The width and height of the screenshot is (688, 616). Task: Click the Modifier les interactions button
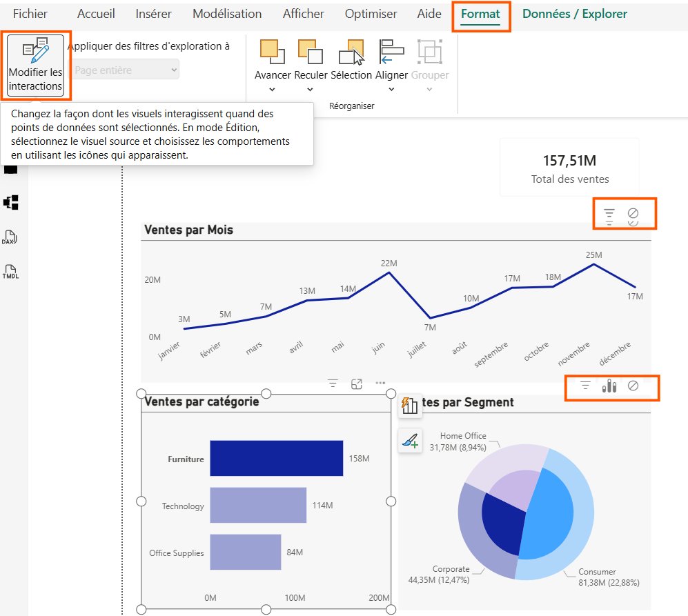pos(36,65)
